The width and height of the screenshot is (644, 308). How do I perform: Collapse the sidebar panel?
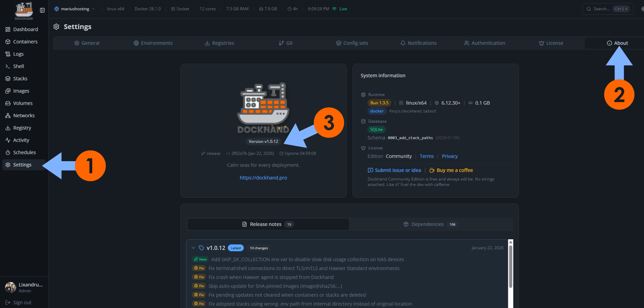pos(42,10)
